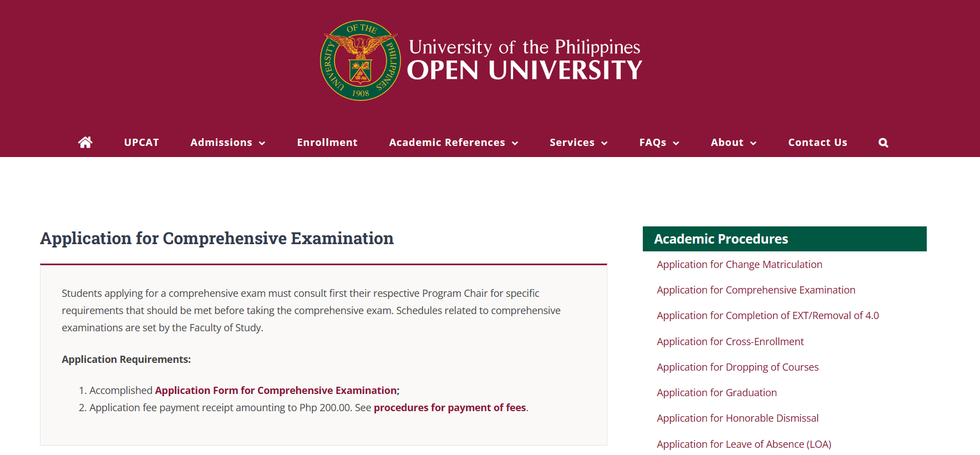Open the search magnifier icon
This screenshot has height=455, width=980.
click(883, 143)
